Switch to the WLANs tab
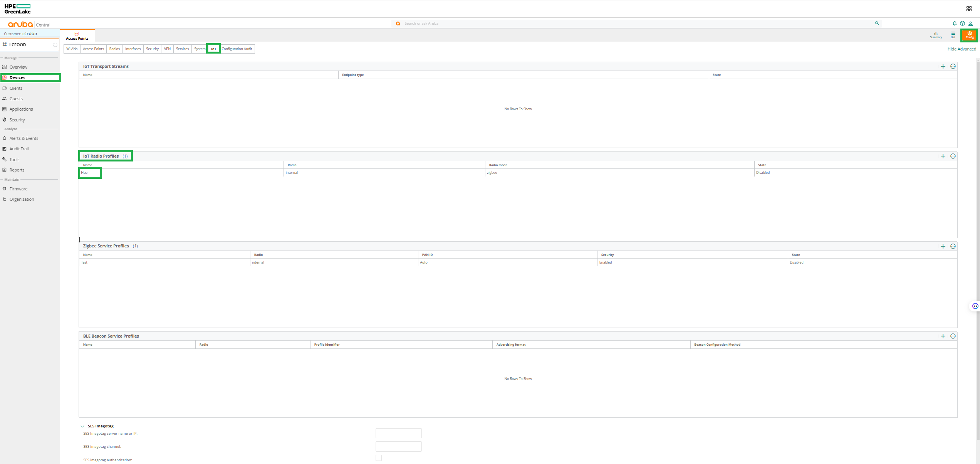This screenshot has height=464, width=980. click(x=72, y=49)
